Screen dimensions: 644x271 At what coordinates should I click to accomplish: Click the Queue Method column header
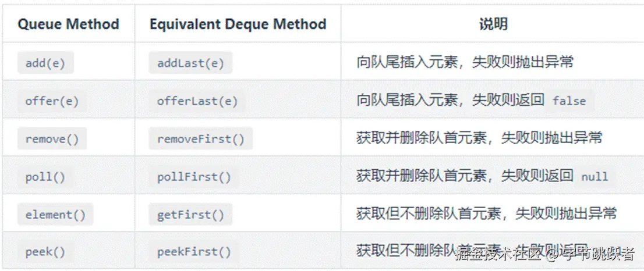tap(68, 24)
